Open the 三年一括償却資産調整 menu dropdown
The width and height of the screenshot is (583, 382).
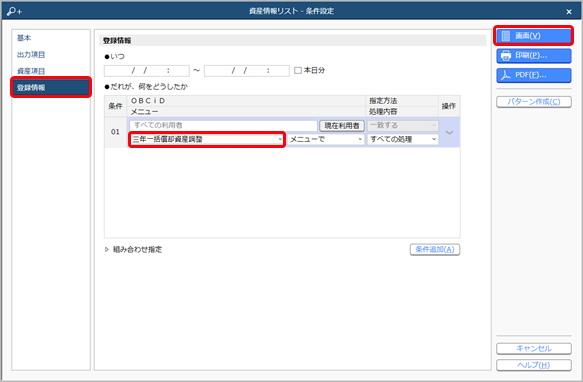tap(207, 139)
